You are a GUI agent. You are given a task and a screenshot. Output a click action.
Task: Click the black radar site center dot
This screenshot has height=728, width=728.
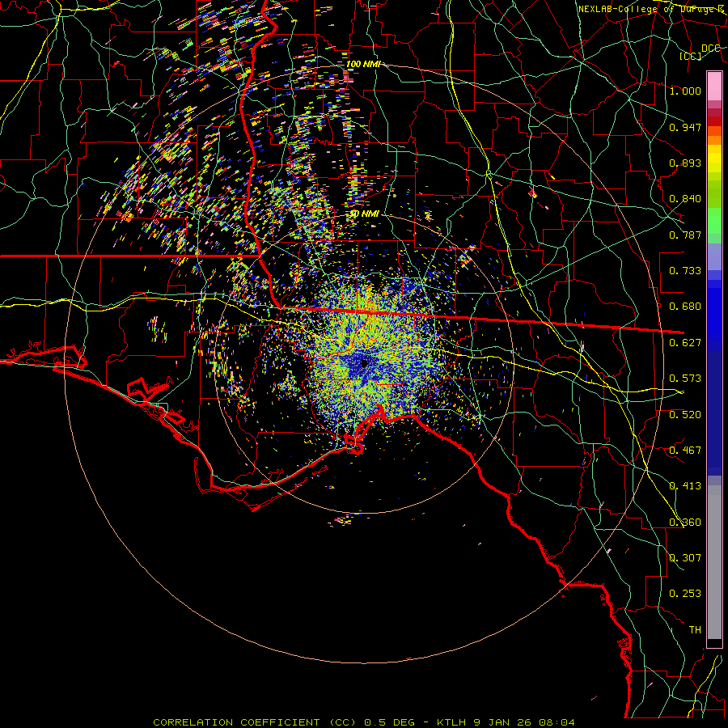(x=365, y=362)
